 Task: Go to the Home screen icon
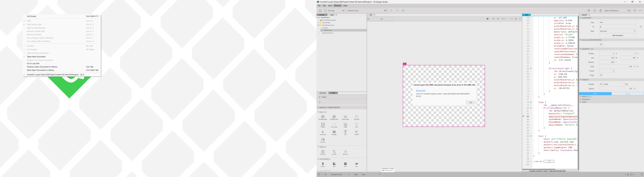click(320, 11)
